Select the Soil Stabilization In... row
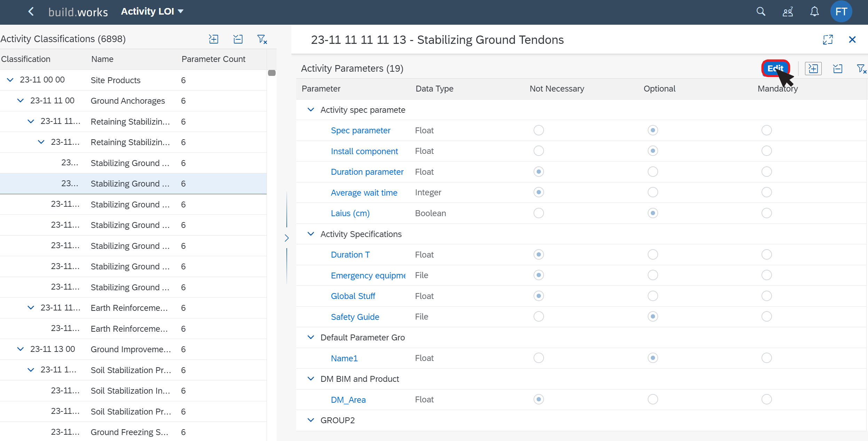 tap(133, 391)
